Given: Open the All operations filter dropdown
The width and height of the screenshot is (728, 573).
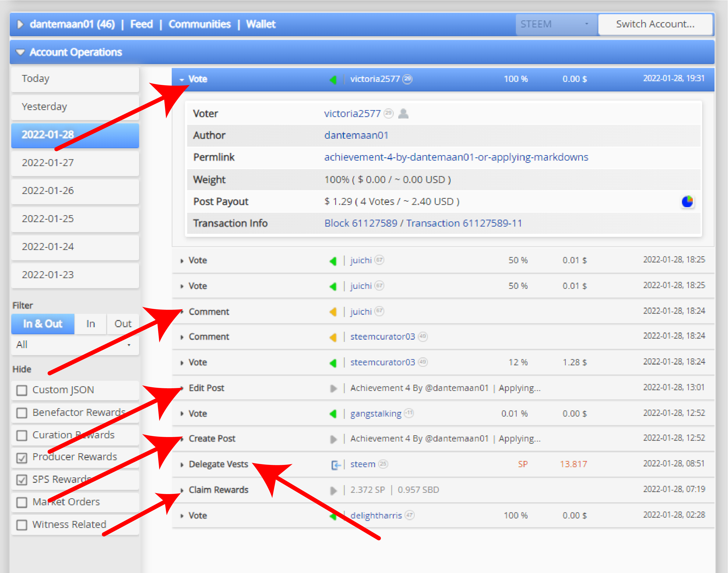Looking at the screenshot, I should (75, 345).
